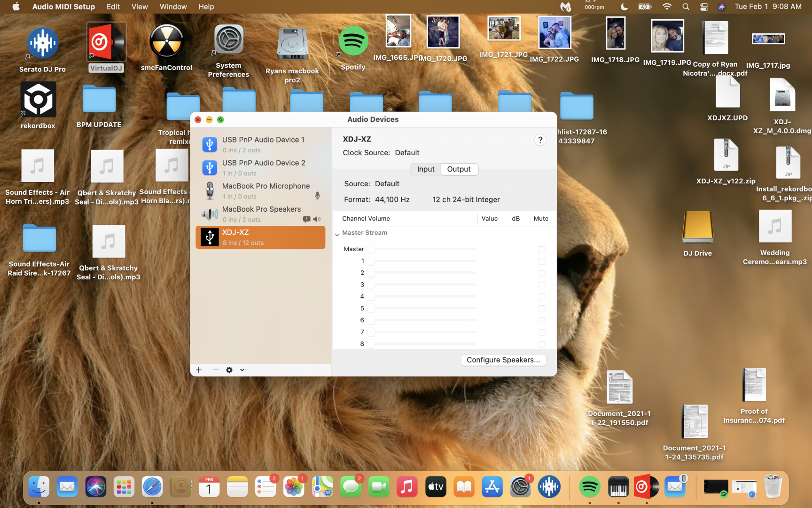
Task: Click the Master channel volume slider
Action: [x=422, y=249]
